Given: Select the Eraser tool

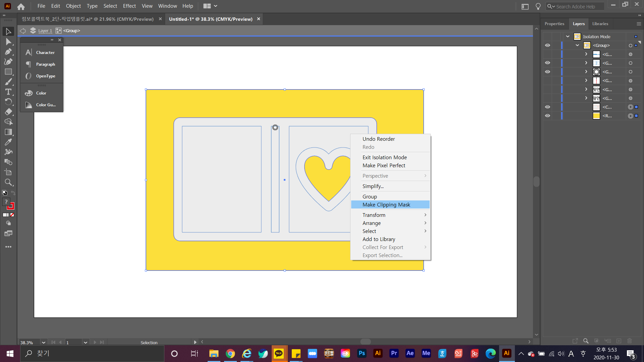Looking at the screenshot, I should 8,112.
